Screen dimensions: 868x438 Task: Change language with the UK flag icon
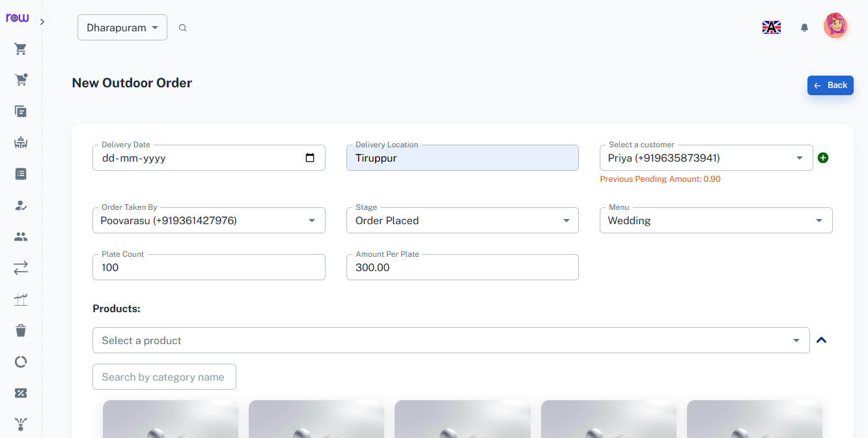pyautogui.click(x=771, y=27)
